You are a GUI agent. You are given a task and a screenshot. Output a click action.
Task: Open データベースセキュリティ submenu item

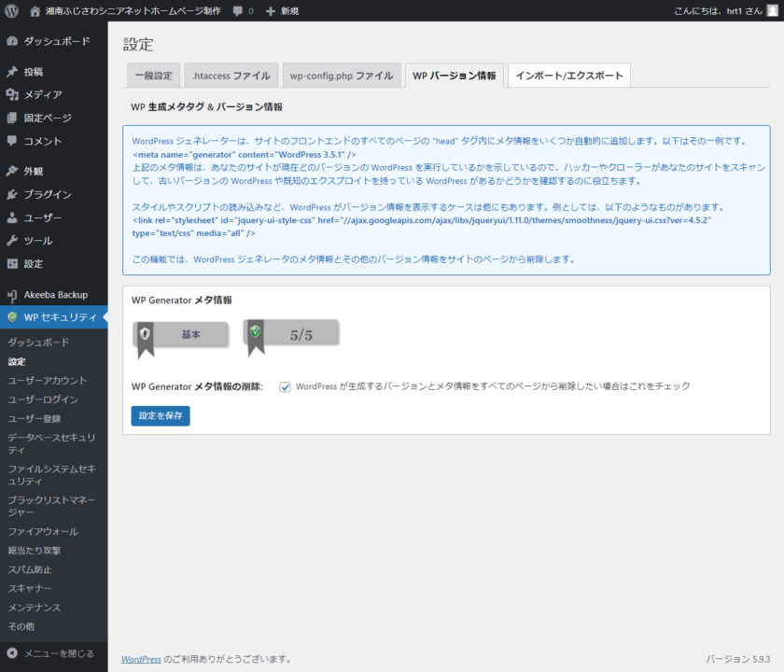click(51, 443)
